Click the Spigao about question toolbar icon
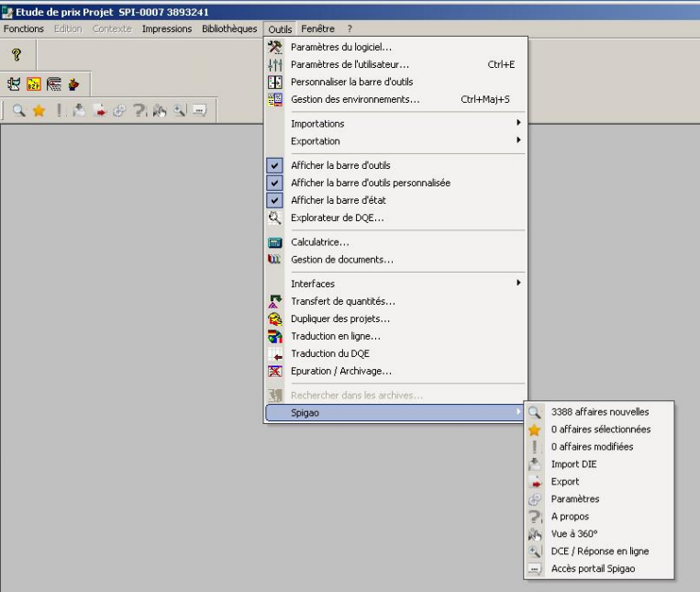The image size is (700, 592). pos(139,110)
